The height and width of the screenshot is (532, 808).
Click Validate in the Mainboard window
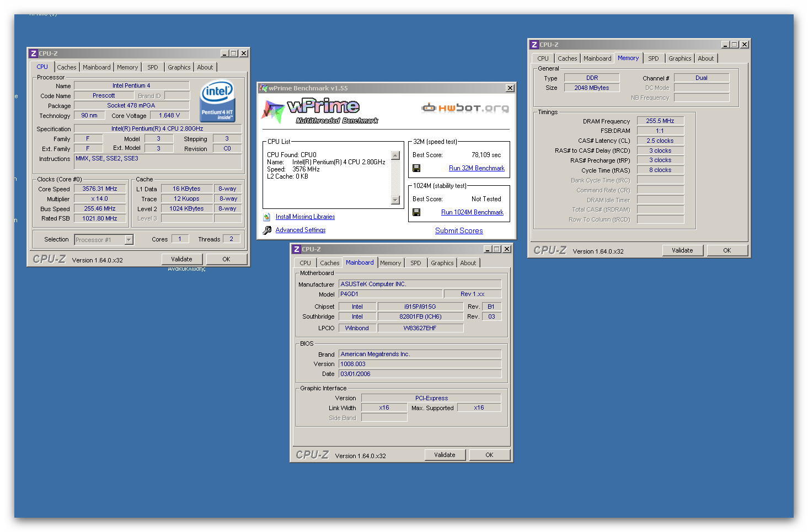[x=445, y=455]
